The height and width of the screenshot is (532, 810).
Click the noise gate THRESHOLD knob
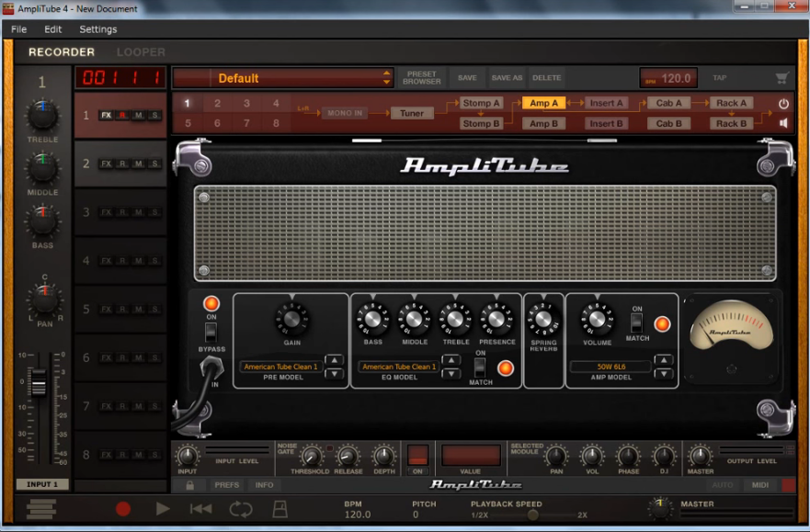click(x=310, y=457)
